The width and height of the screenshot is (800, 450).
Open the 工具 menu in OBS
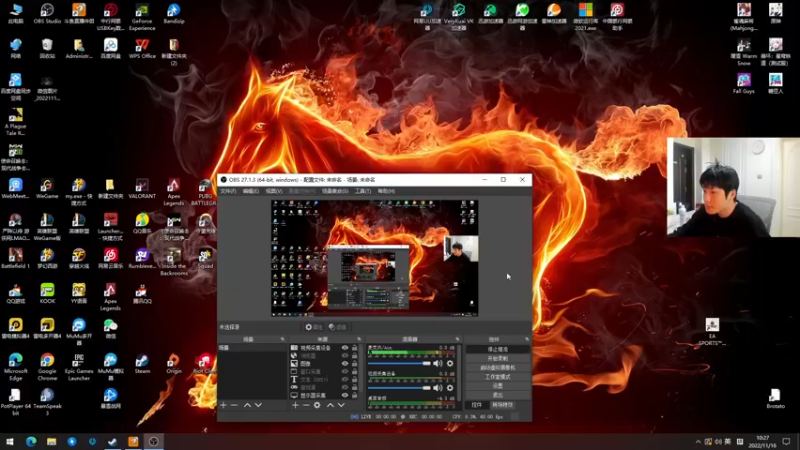[362, 191]
